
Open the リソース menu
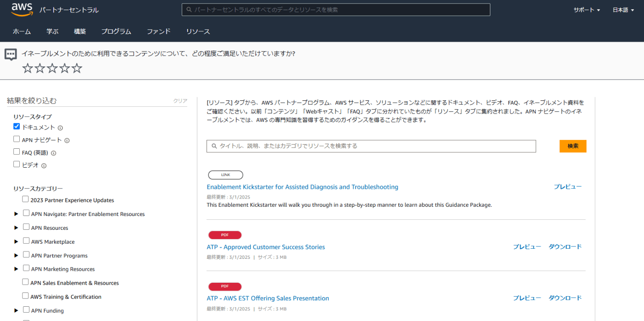(x=198, y=31)
